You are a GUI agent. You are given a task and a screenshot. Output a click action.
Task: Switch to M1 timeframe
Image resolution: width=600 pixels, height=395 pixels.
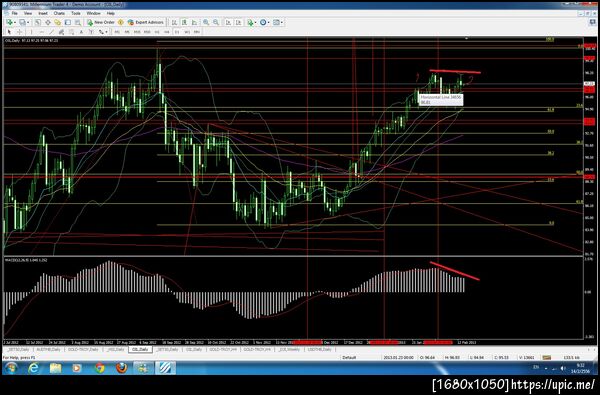point(117,32)
